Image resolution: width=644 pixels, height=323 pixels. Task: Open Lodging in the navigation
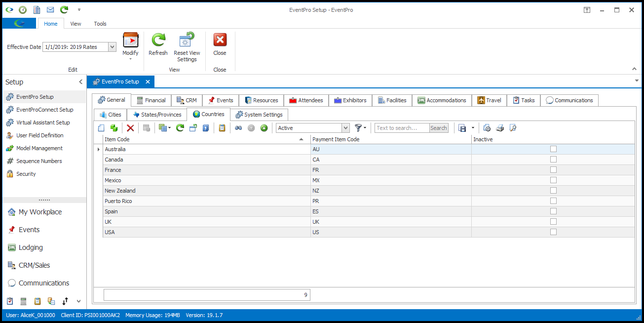[31, 247]
